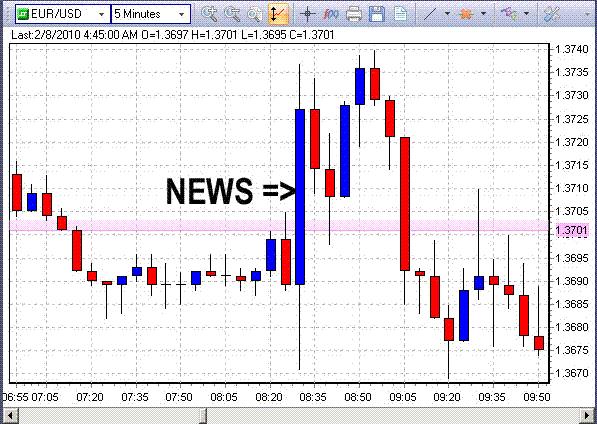This screenshot has height=424, width=597.
Task: Click the zoom in magnifier icon
Action: (209, 14)
